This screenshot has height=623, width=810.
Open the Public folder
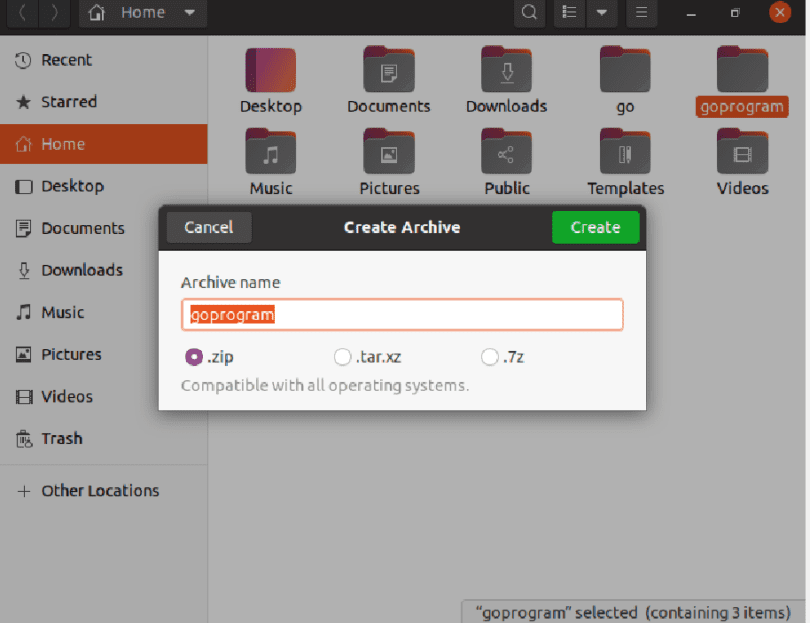pyautogui.click(x=506, y=153)
